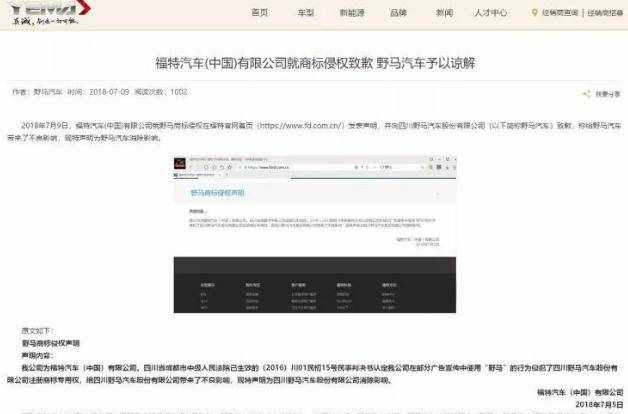The image size is (628, 414).
Task: Open the 首页 menu item
Action: tap(260, 12)
